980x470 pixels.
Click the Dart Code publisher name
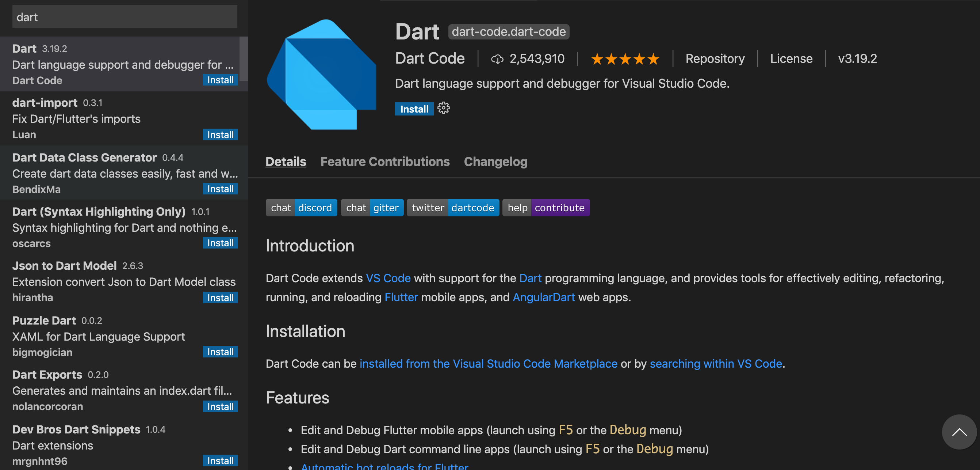[x=430, y=58]
